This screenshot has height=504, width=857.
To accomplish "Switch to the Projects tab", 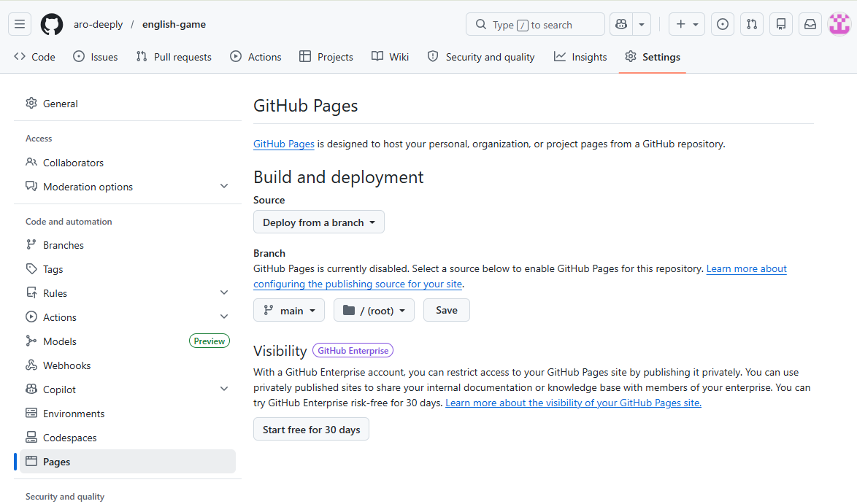I will pyautogui.click(x=326, y=57).
